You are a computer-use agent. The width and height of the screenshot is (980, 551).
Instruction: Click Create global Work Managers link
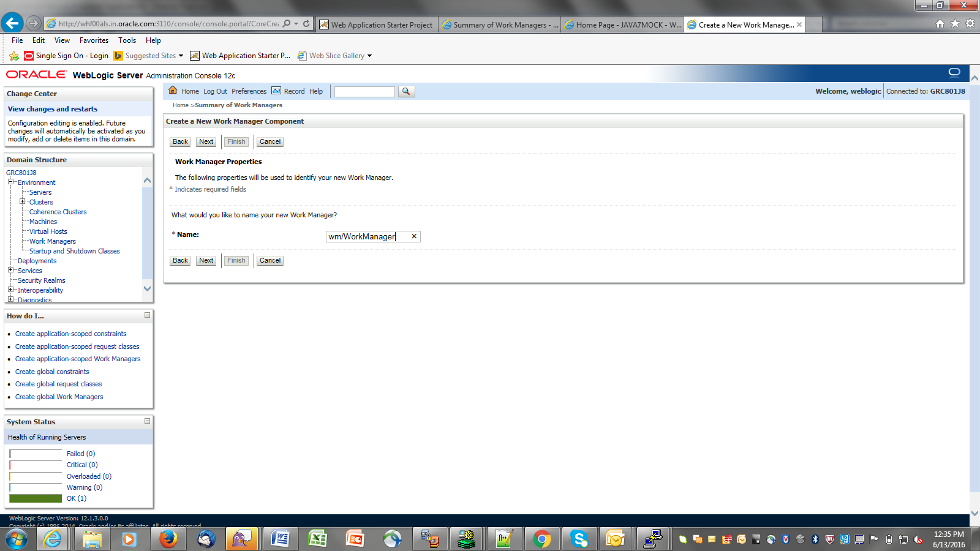pyautogui.click(x=59, y=397)
